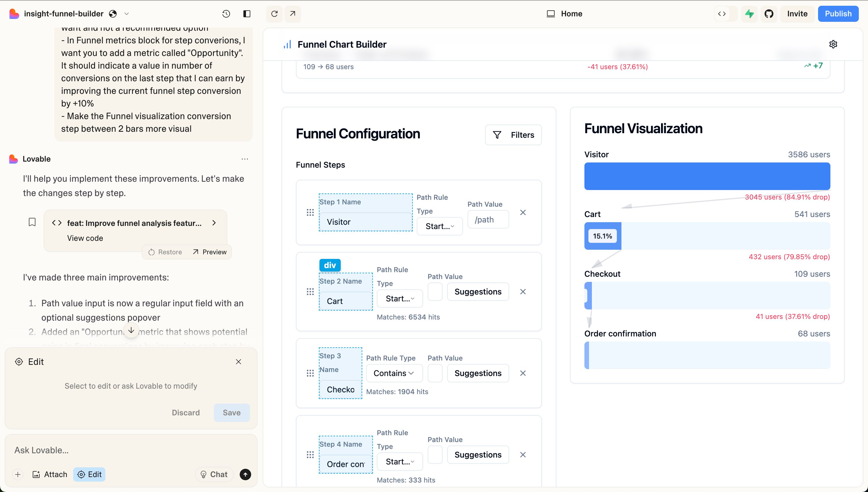Grab the drag handle of Order confirmation step
The height and width of the screenshot is (492, 868).
[x=310, y=455]
